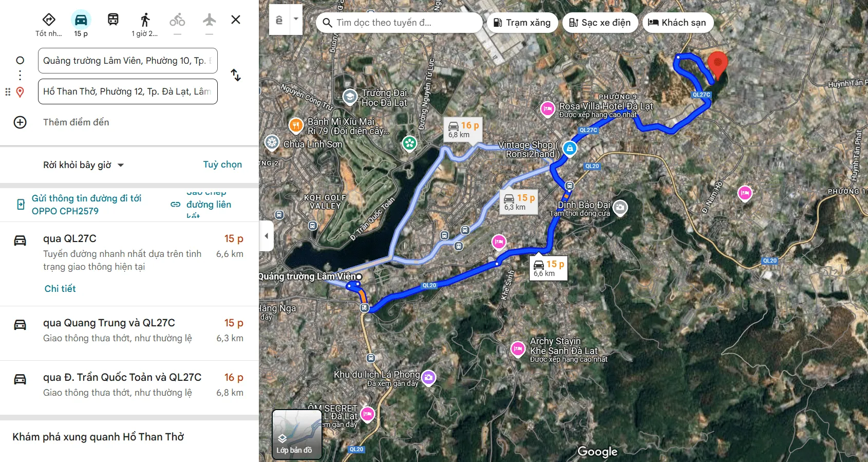Select the best route mode icon
This screenshot has height=462, width=868.
(49, 20)
